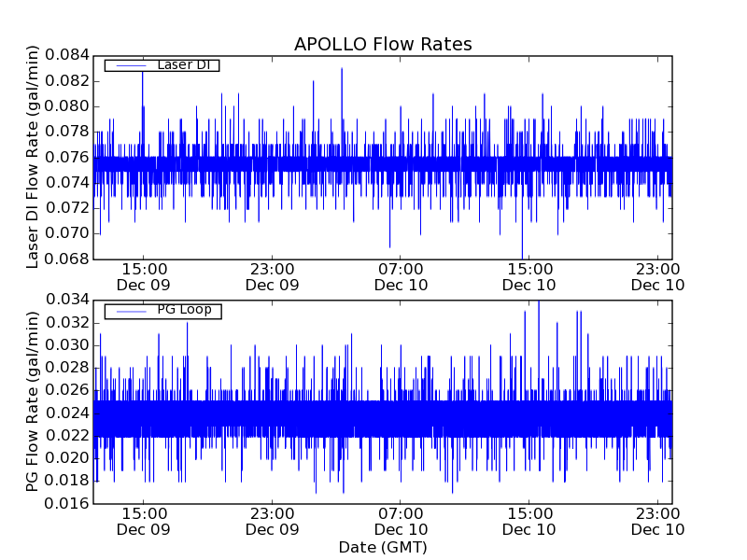Click the 0.068 tick on Laser DI axis

point(67,259)
